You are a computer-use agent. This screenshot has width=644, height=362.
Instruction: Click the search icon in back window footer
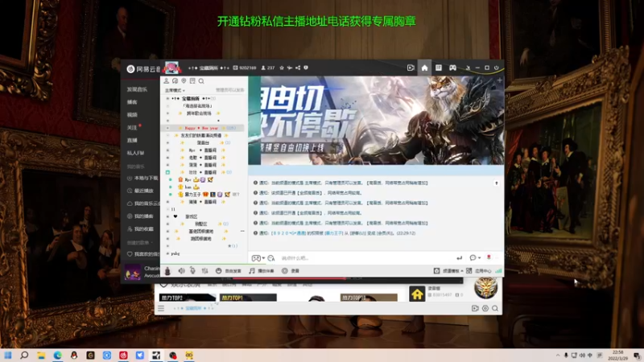click(495, 308)
